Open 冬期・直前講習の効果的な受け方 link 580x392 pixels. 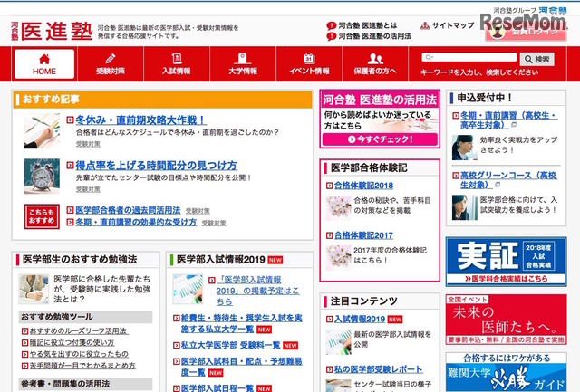pyautogui.click(x=136, y=222)
